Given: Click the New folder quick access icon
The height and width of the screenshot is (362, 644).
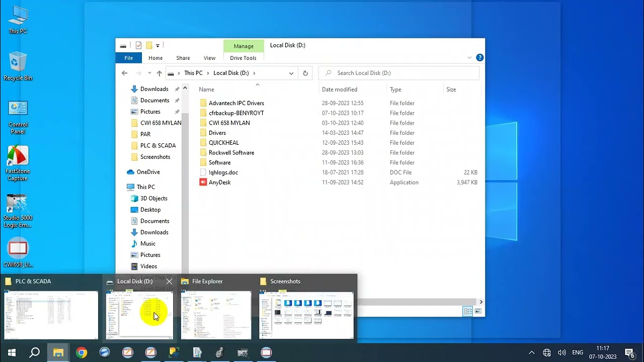Looking at the screenshot, I should [149, 45].
